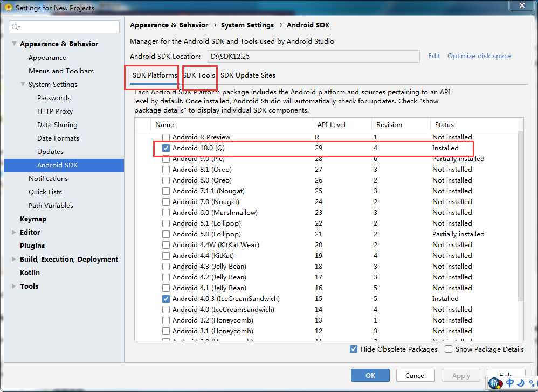Collapse the Appearance & Behavior tree arrow

(14, 44)
